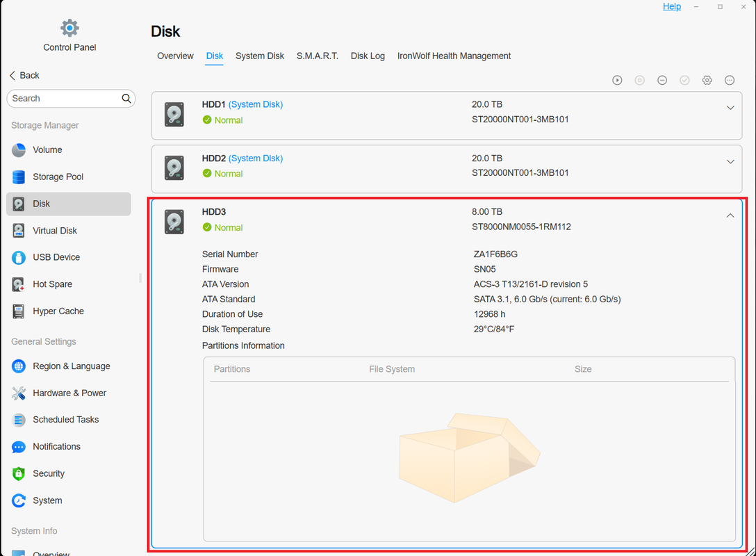The image size is (756, 556).
Task: Click HDD2 System Disk link text
Action: [x=256, y=158]
